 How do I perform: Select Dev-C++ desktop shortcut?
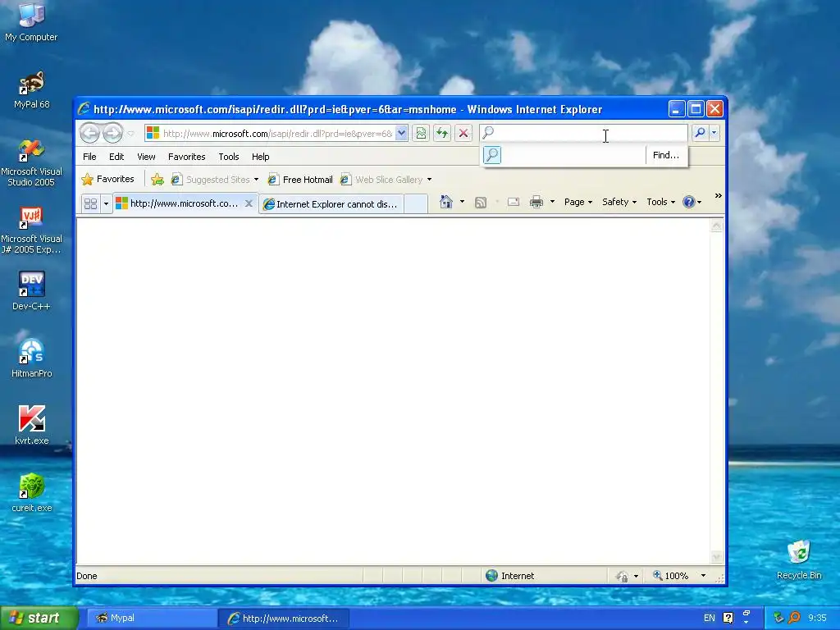31,291
